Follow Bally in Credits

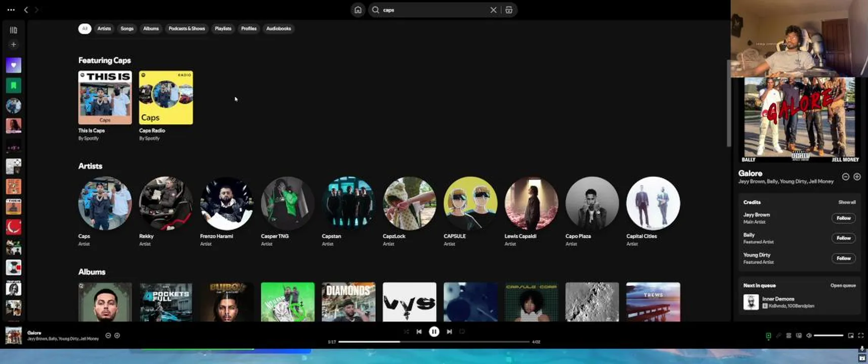pyautogui.click(x=843, y=238)
